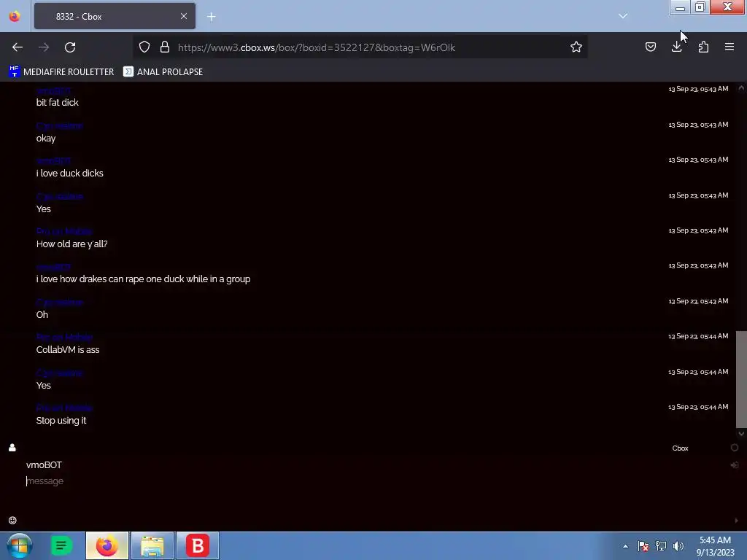
Task: Open the Windows Start button
Action: pyautogui.click(x=20, y=545)
